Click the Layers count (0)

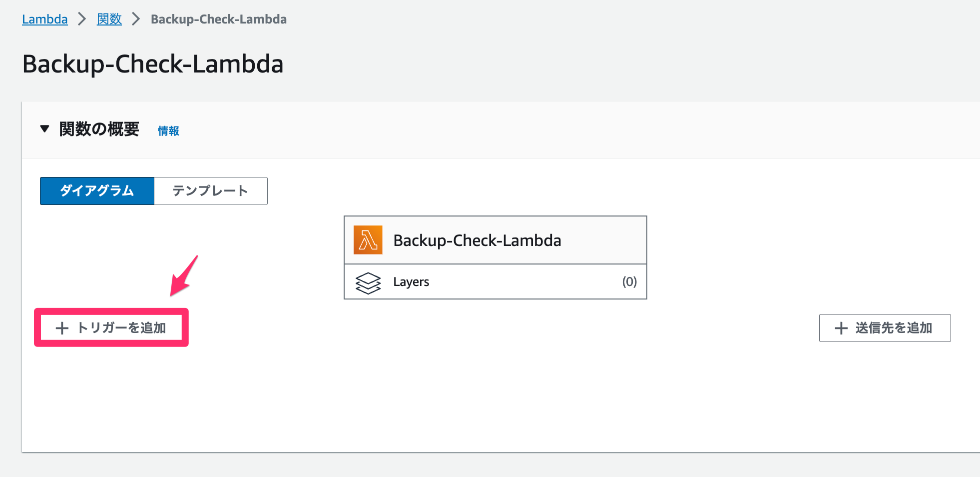pos(629,282)
